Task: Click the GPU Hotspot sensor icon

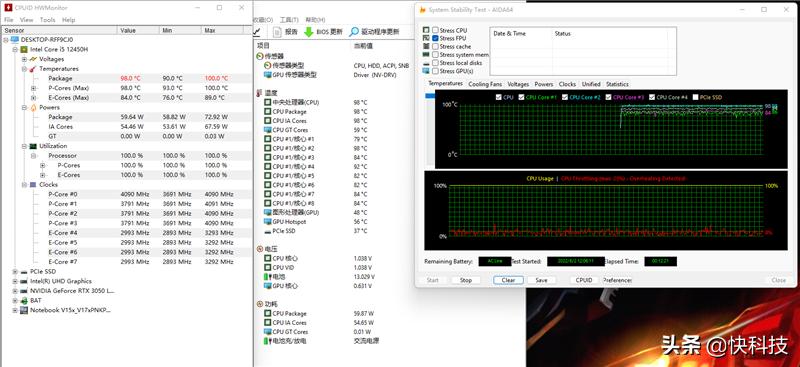Action: [x=268, y=222]
